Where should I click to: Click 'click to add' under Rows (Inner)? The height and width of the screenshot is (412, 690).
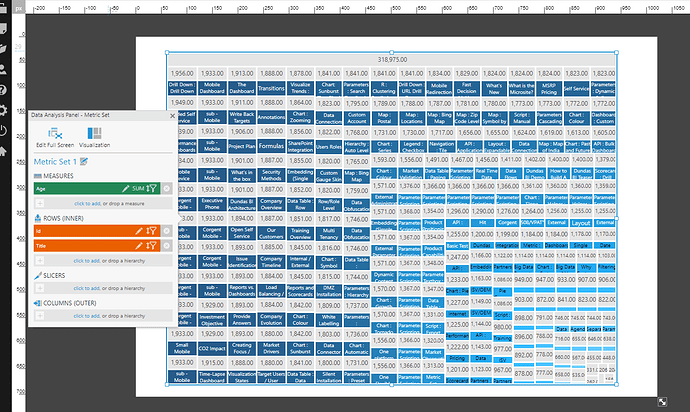(x=87, y=261)
